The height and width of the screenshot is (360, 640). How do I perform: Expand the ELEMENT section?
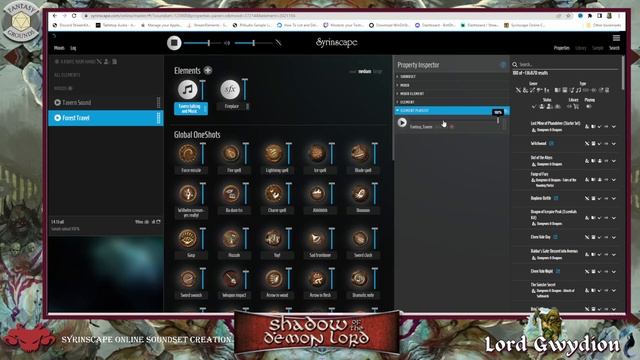tap(451, 102)
